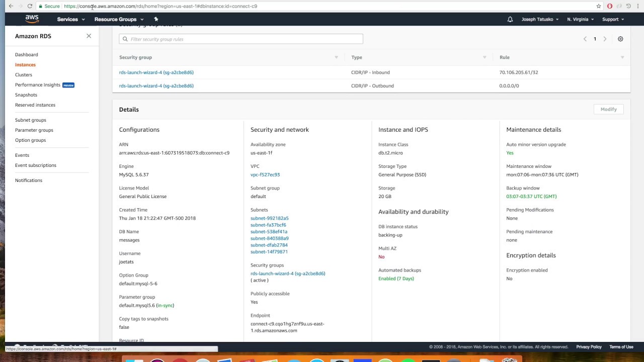Open Performance Insights in the sidebar
Screen dimensions: 644x362
point(38,84)
